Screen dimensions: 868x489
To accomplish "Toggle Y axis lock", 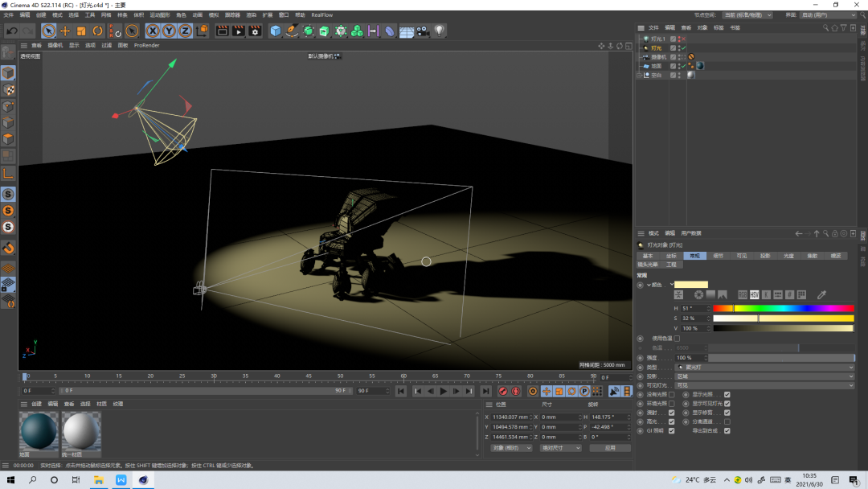I will point(169,31).
